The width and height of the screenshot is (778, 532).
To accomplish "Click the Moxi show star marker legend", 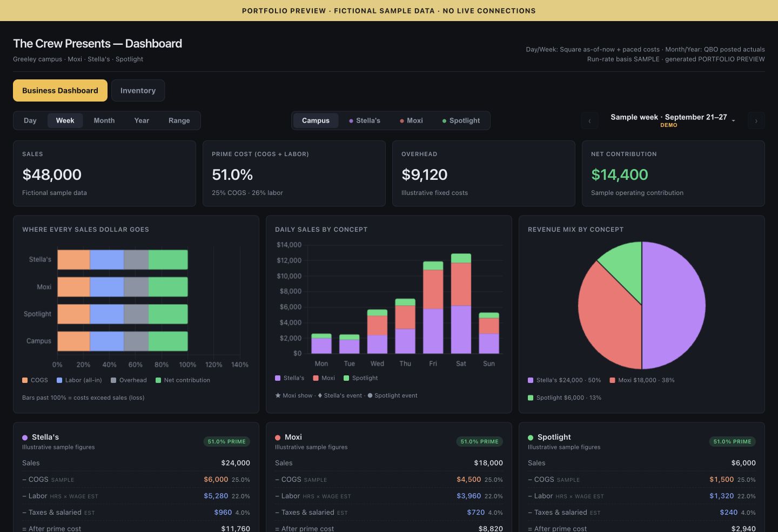I will 294,395.
